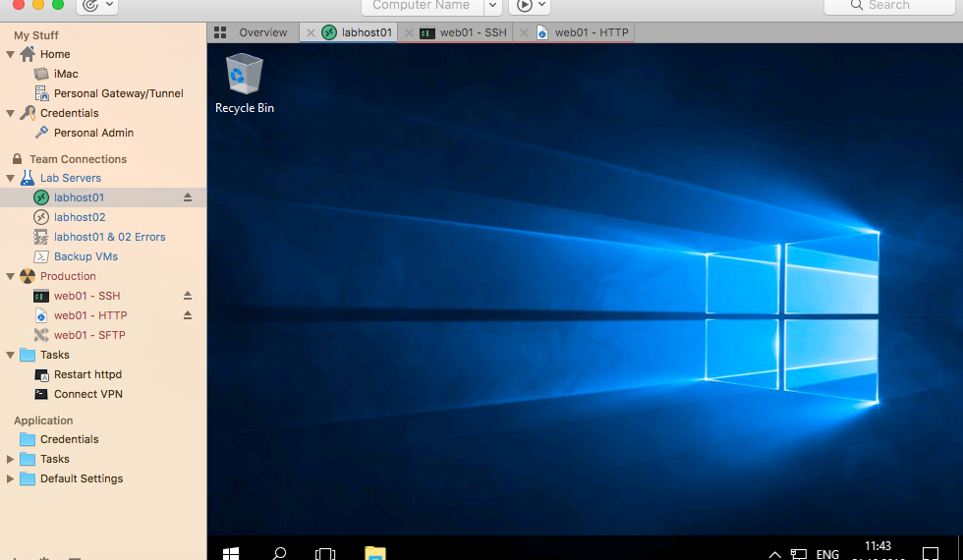Open Task View in the taskbar
Viewport: 963px width, 560px height.
click(325, 553)
